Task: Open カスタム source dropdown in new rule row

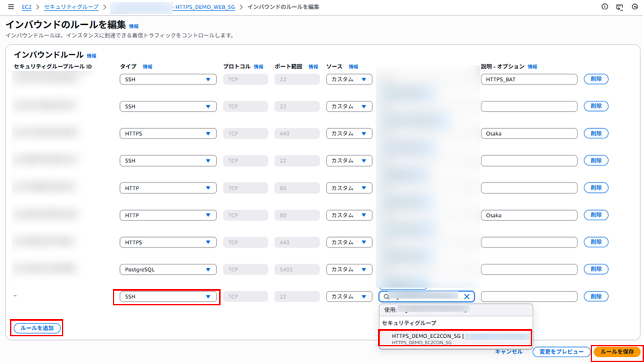Action: click(x=349, y=297)
